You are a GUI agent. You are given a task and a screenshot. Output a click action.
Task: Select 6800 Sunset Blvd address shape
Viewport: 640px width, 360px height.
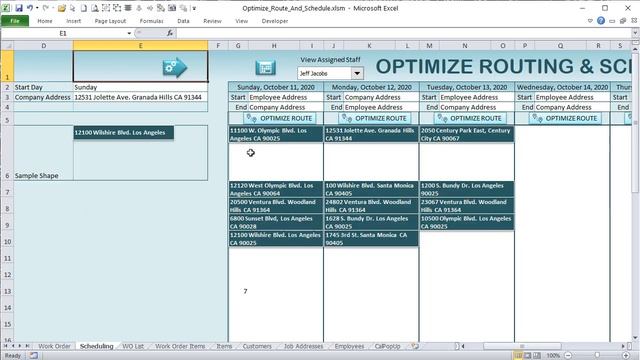point(276,222)
